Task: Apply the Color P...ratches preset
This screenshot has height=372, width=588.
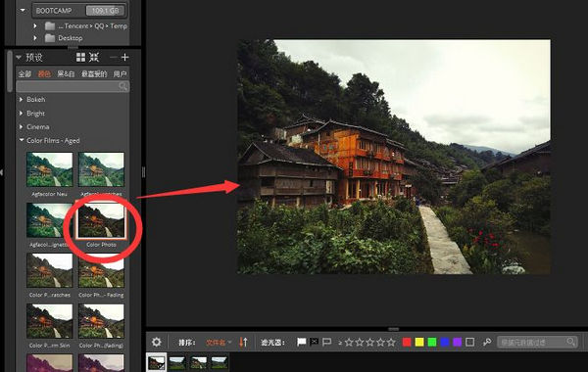Action: click(50, 271)
